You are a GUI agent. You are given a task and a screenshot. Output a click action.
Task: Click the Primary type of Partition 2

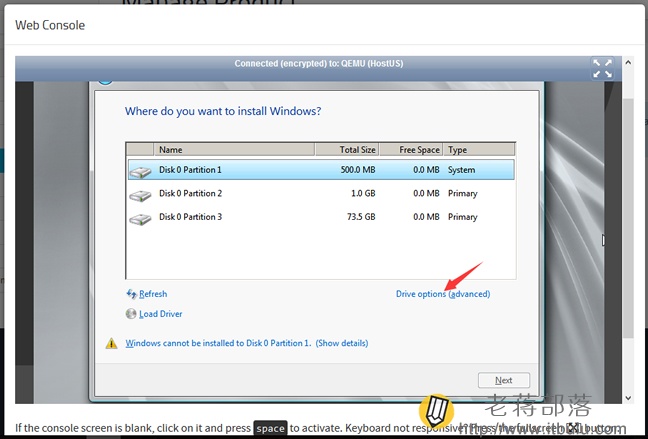[462, 193]
